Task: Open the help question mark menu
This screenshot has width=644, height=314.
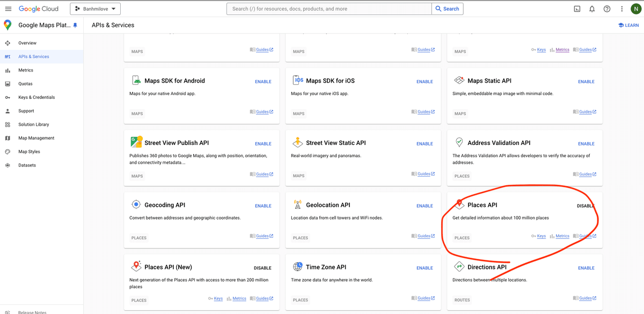Action: 607,9
